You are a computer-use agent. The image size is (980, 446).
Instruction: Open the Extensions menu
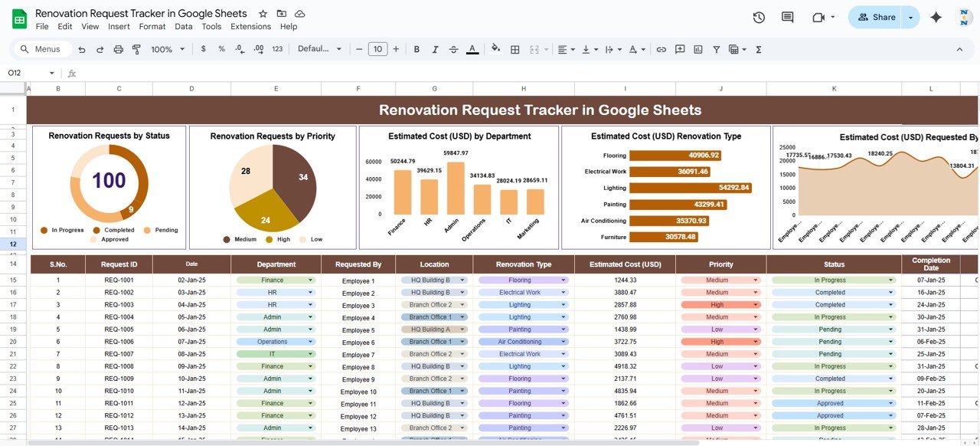coord(250,26)
